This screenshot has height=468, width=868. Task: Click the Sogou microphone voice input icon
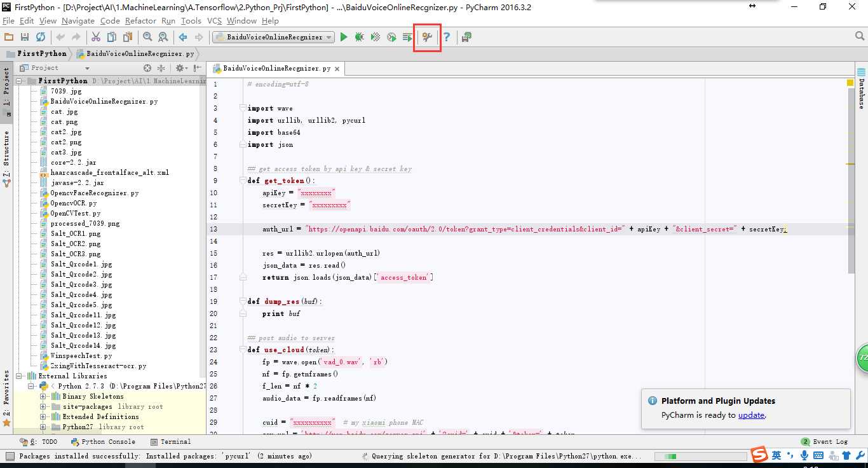point(804,455)
